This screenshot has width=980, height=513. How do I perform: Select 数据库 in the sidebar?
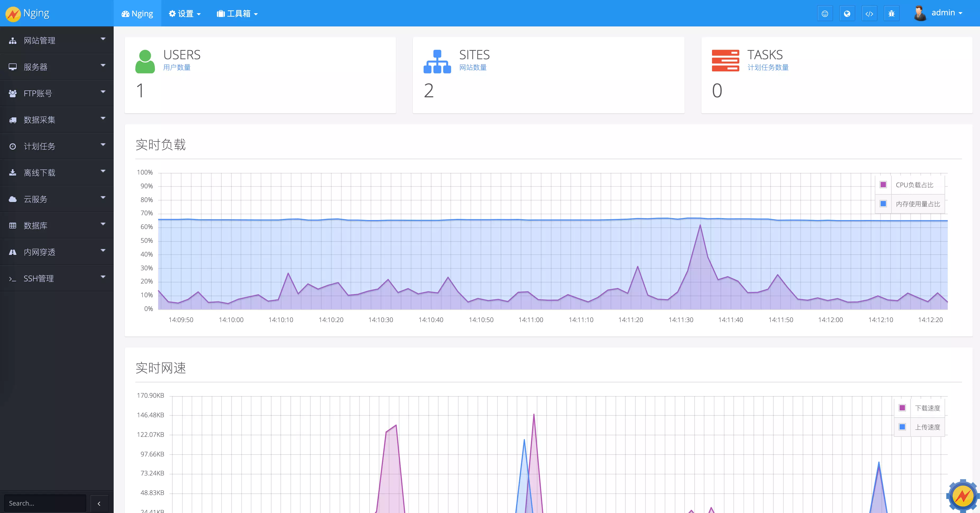pyautogui.click(x=57, y=226)
